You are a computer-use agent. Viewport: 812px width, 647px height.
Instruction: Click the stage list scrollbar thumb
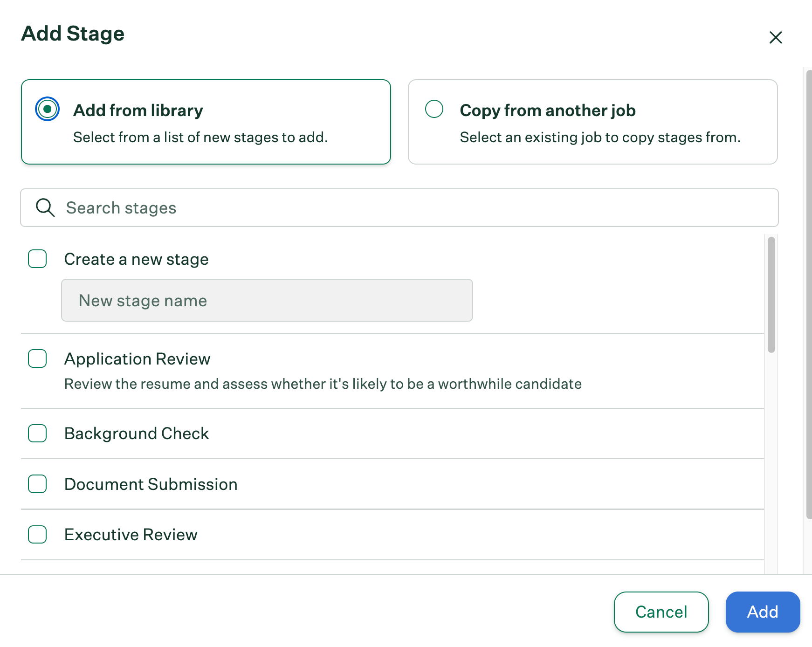pyautogui.click(x=771, y=295)
